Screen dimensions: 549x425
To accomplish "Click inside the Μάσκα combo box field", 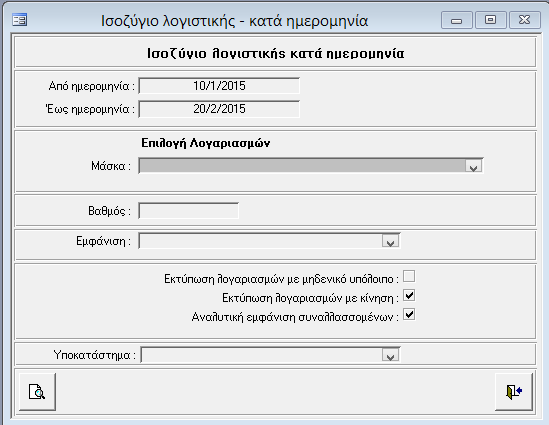I will click(302, 166).
